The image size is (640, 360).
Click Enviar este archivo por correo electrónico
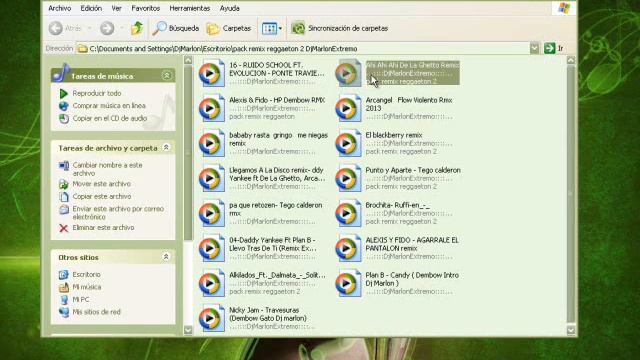point(118,213)
